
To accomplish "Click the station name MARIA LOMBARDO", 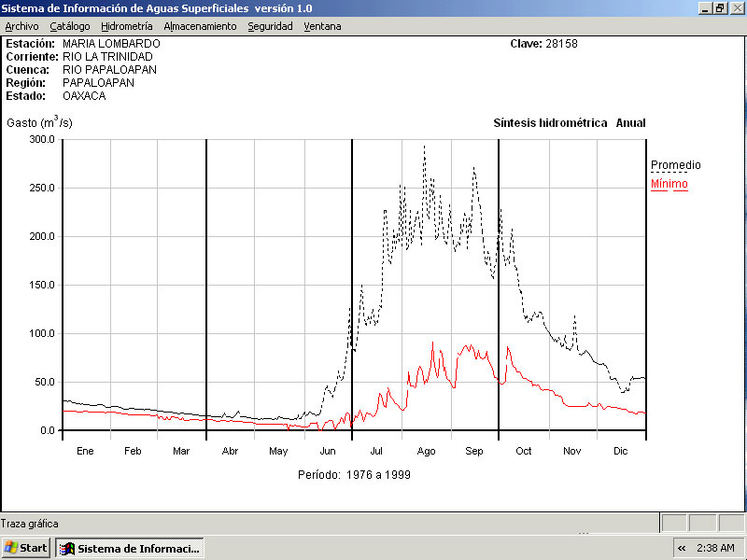I will [x=111, y=44].
